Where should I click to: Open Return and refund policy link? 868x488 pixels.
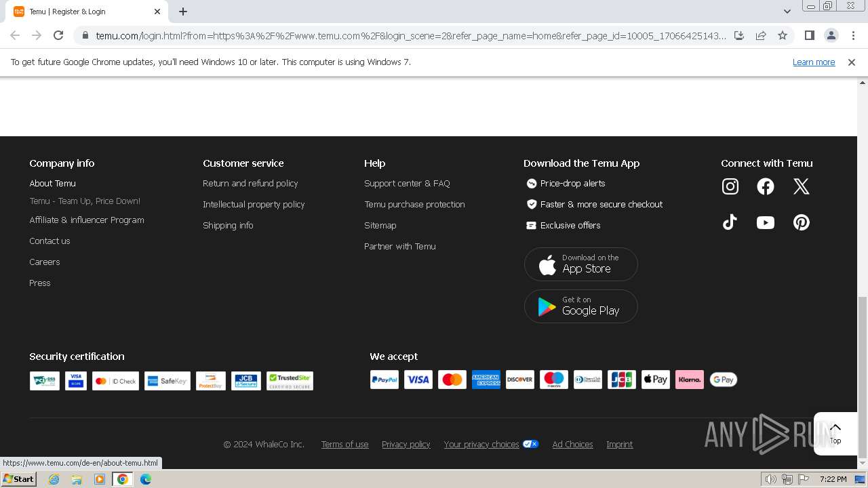(x=250, y=184)
